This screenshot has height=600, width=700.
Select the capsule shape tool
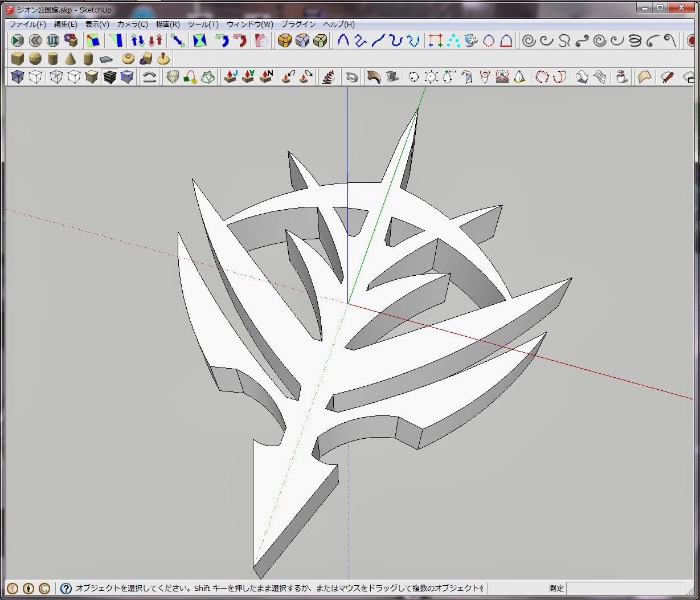pyautogui.click(x=88, y=59)
